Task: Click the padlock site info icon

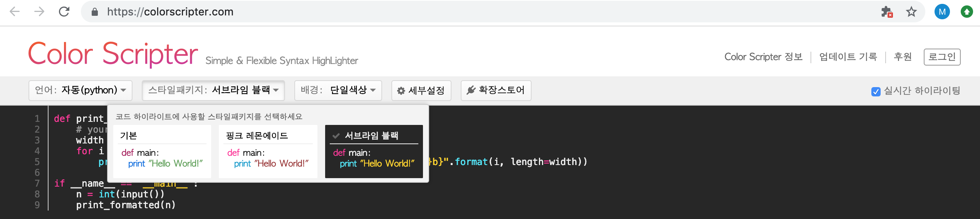Action: click(95, 12)
